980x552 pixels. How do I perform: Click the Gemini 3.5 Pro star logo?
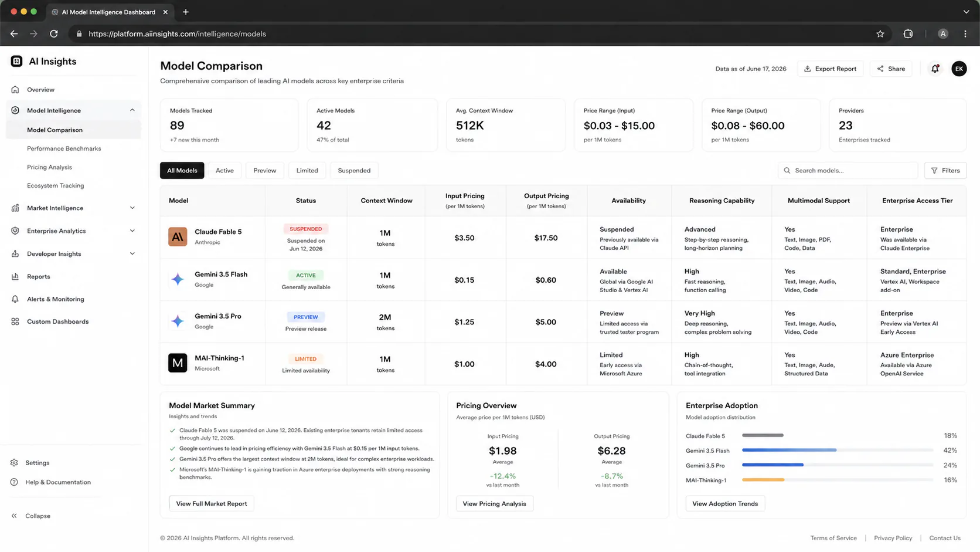click(x=178, y=321)
